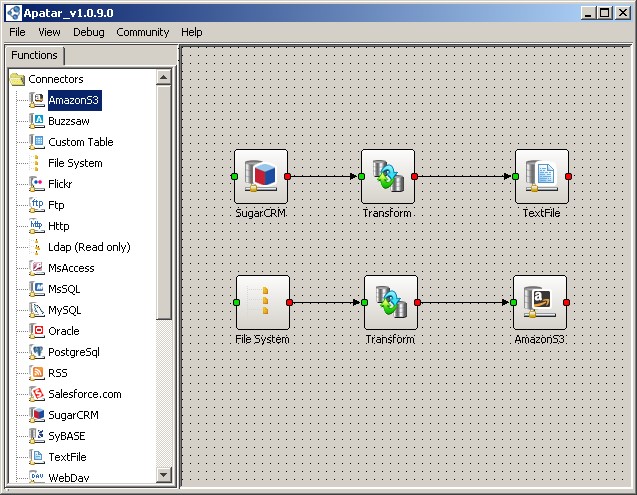Select the Salesforce.com connector icon

(37, 394)
